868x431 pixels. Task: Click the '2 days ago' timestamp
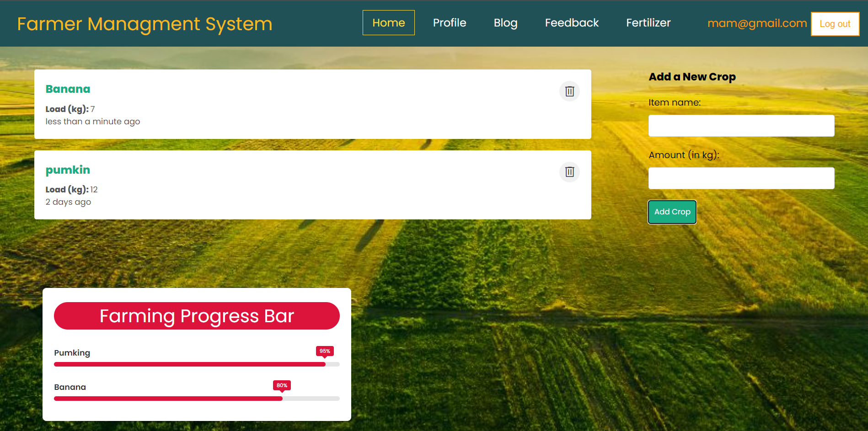pyautogui.click(x=68, y=202)
